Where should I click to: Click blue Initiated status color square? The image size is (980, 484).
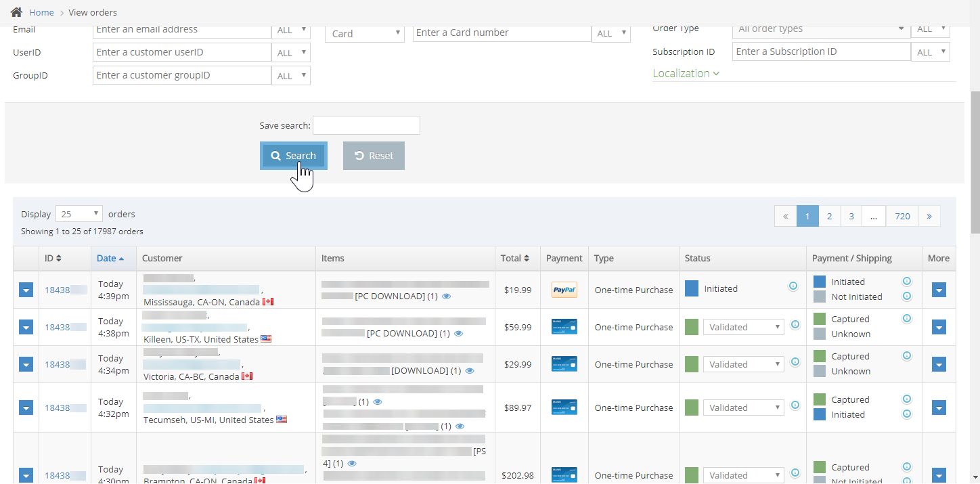tap(691, 288)
